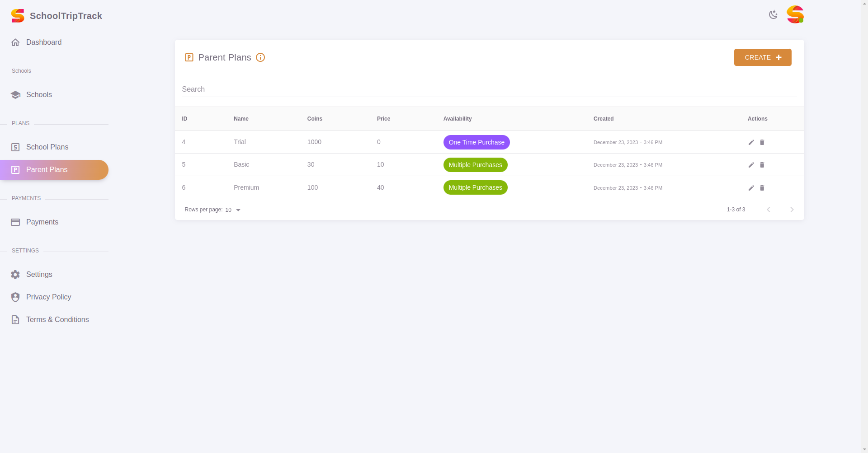Open Terms & Conditions link

coord(57,320)
